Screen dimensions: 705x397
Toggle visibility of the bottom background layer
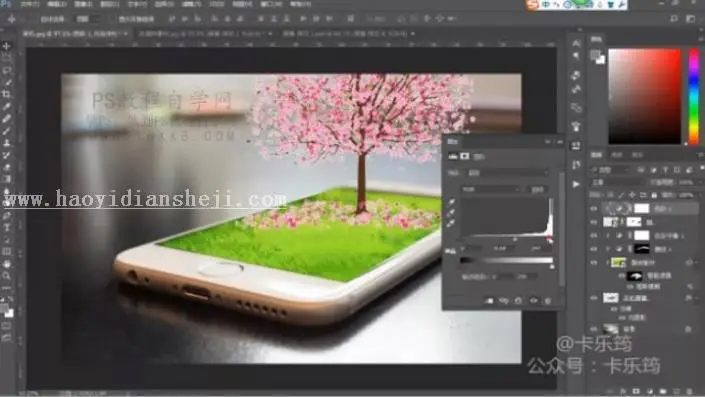(x=594, y=329)
